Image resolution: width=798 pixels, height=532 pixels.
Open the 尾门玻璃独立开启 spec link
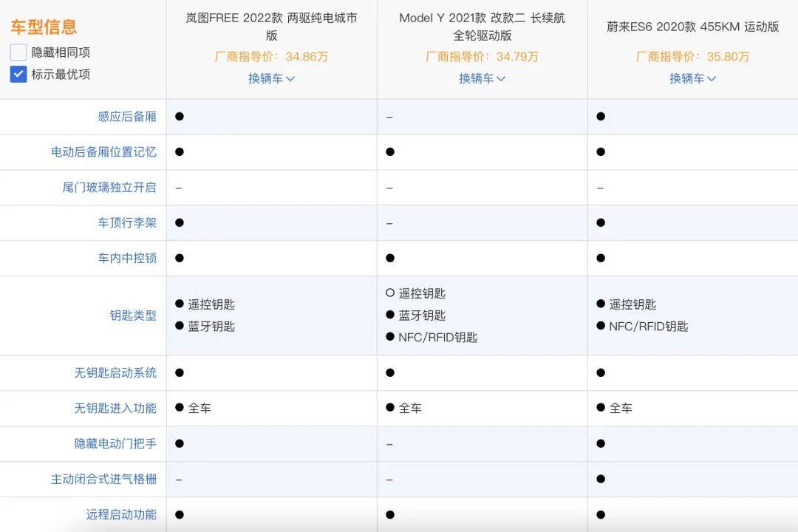coord(109,188)
